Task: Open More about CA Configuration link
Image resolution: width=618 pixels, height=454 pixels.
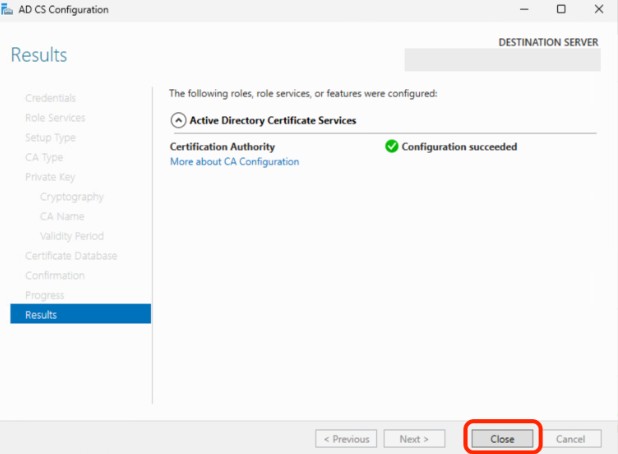Action: (235, 162)
